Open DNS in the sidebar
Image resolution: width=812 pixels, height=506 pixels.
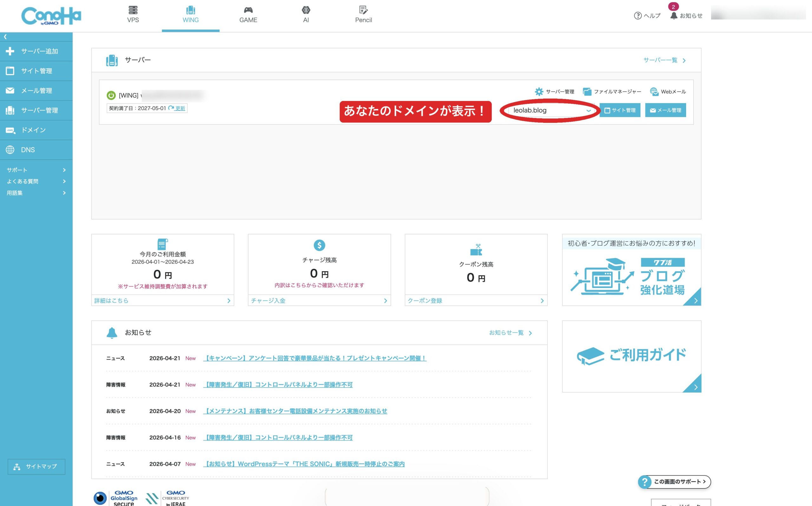tap(36, 150)
